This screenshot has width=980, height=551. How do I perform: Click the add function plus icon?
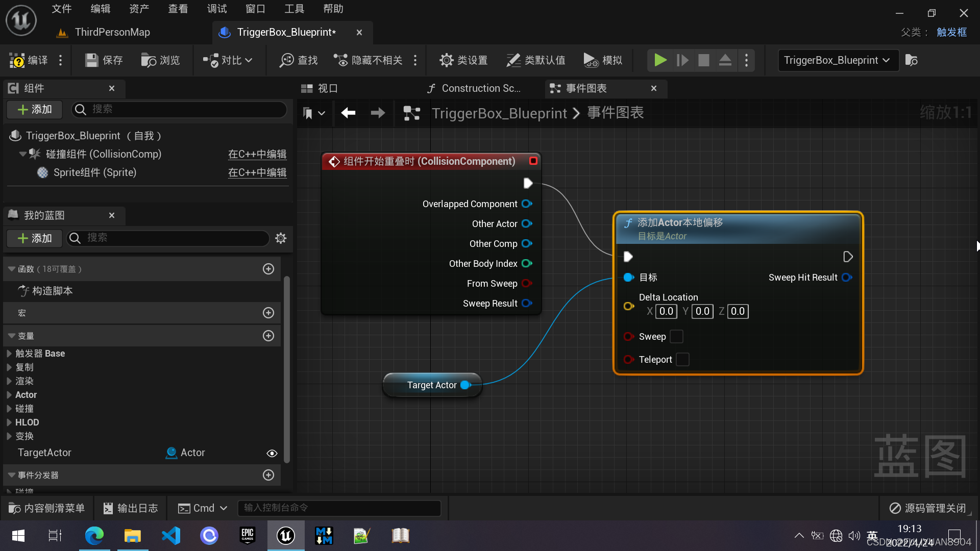tap(268, 269)
